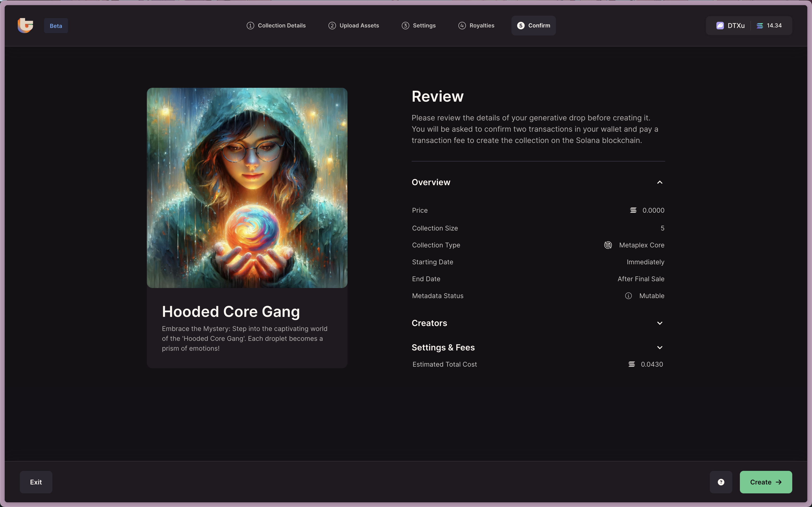This screenshot has width=812, height=507.
Task: Switch to the Settings step
Action: pos(418,26)
